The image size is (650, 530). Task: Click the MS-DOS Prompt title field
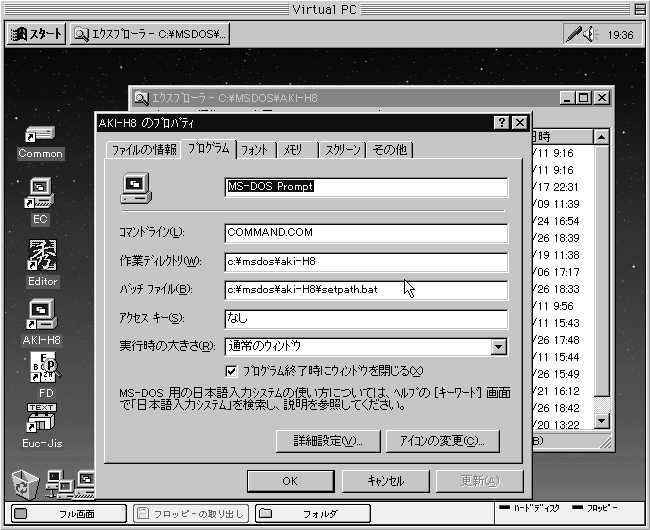[366, 187]
